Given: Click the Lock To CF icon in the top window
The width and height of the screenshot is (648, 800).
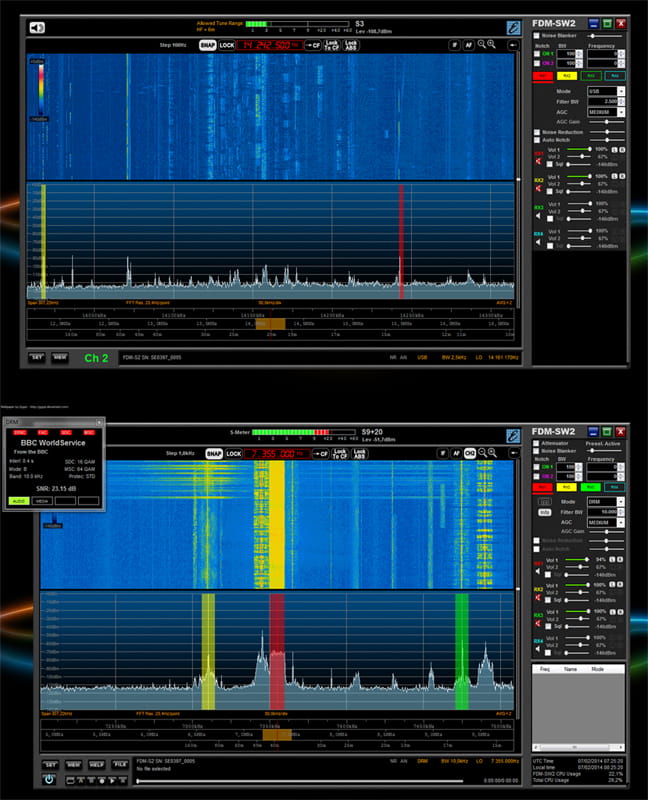Looking at the screenshot, I should point(330,45).
